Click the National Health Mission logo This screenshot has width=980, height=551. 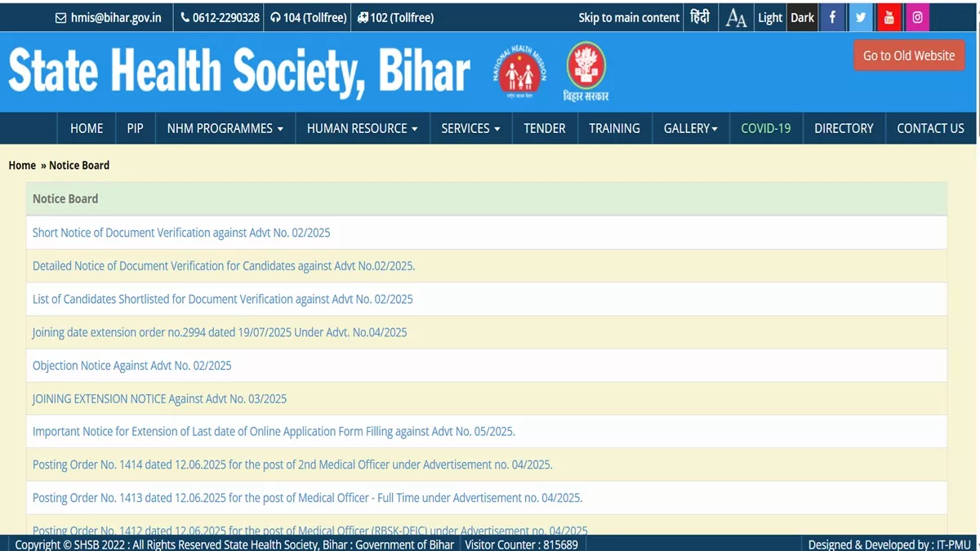coord(519,73)
